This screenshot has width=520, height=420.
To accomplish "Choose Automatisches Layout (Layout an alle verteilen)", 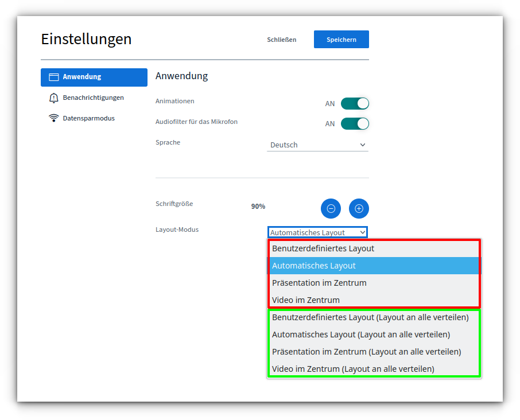I will (360, 335).
